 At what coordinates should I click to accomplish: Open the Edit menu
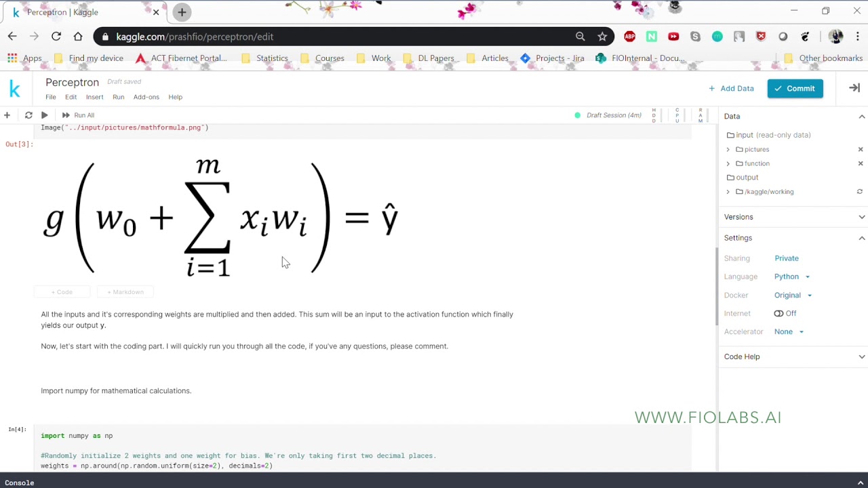tap(71, 97)
